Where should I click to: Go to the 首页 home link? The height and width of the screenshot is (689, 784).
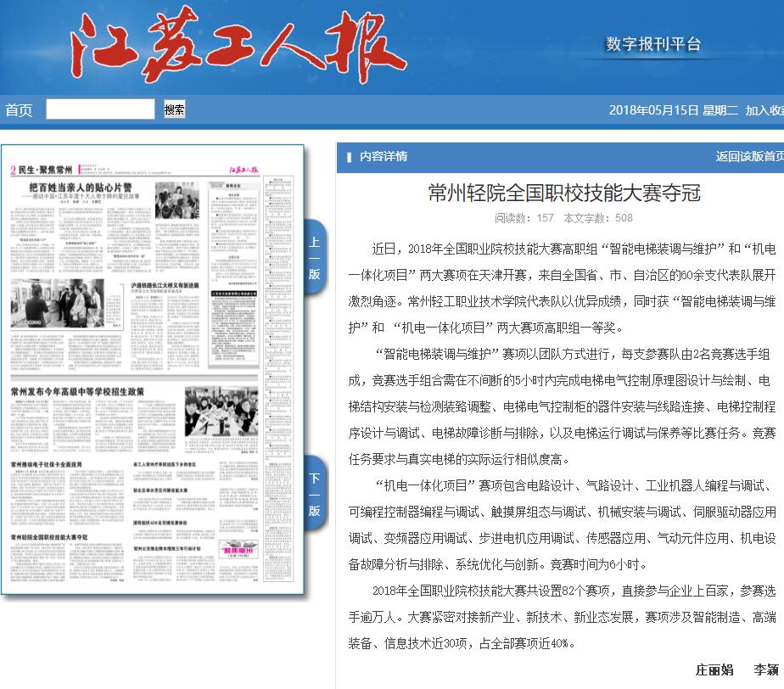tap(19, 110)
